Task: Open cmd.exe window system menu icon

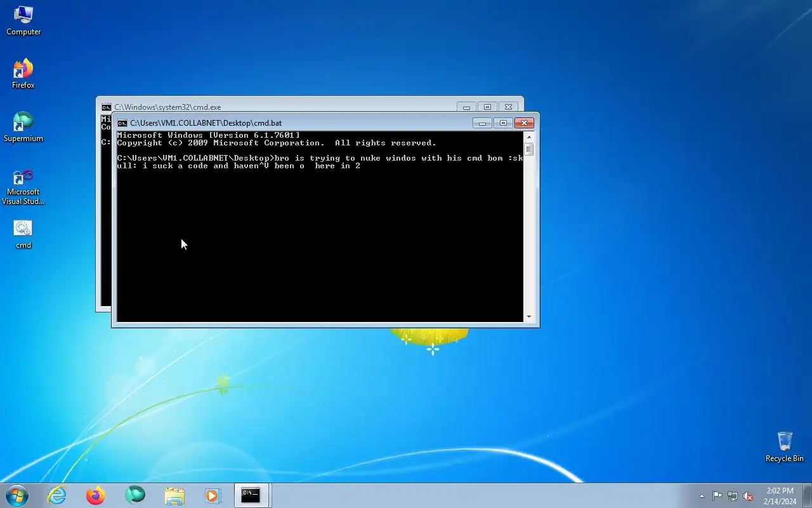Action: click(x=107, y=107)
